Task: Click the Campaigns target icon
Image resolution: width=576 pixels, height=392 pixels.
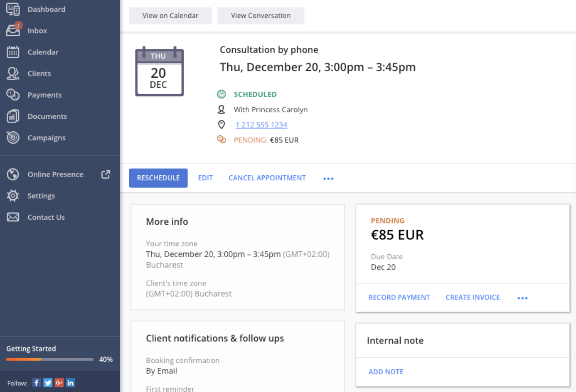Action: [x=13, y=137]
